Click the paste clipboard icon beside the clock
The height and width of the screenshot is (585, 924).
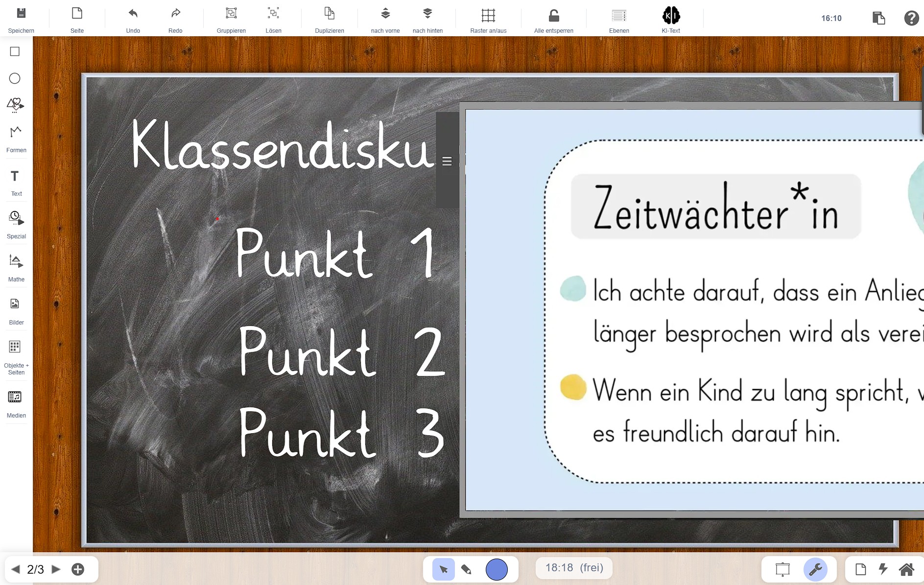(879, 18)
